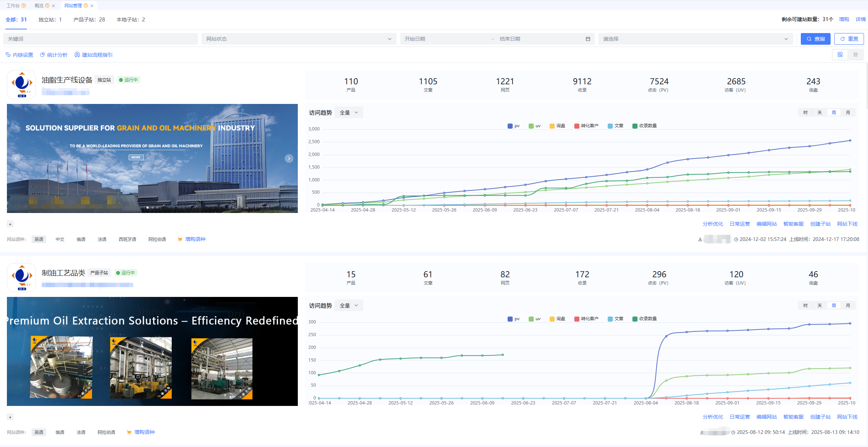Focus the 关键词 input field
The image size is (868, 447).
click(101, 39)
